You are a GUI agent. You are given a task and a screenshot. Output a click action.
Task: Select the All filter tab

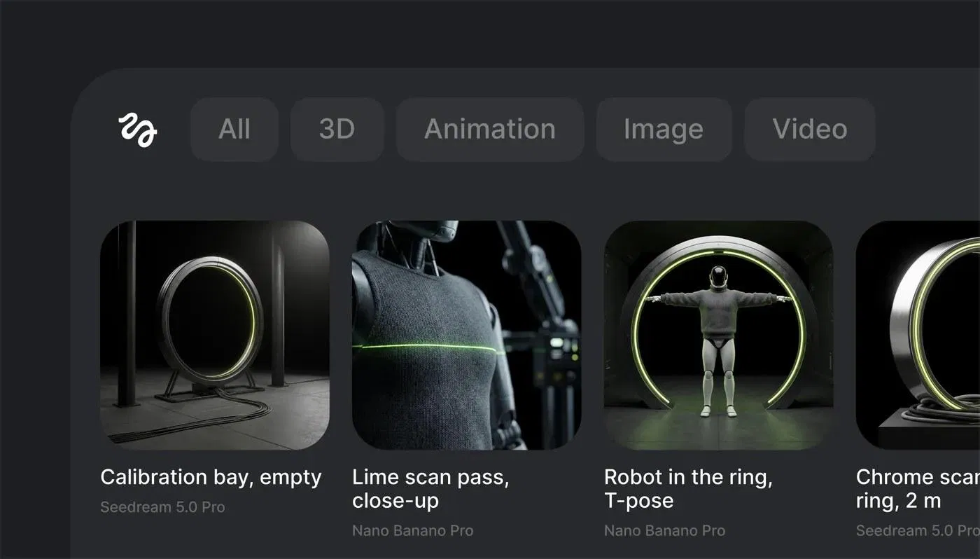point(234,130)
